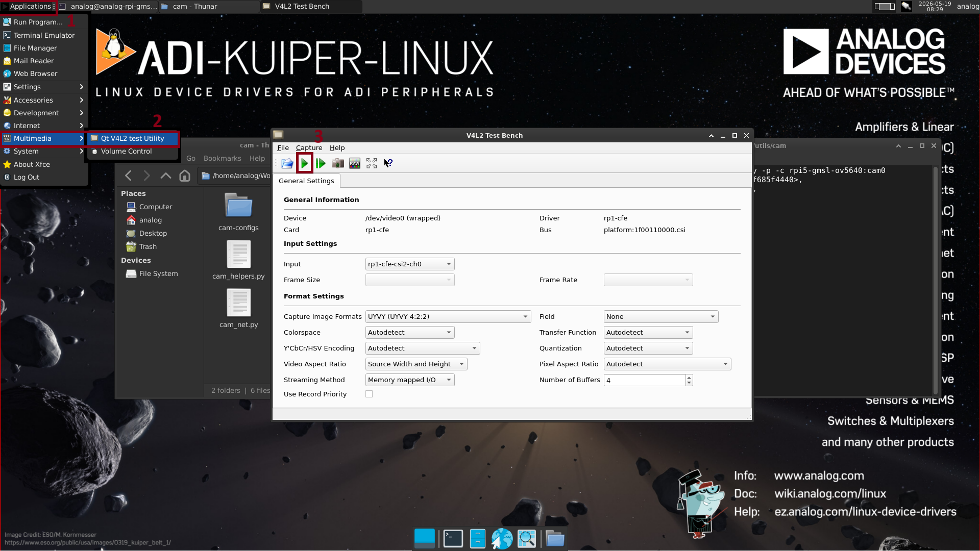Open the File menu in V4L2 Test Bench
Screen dimensions: 980x551
283,147
